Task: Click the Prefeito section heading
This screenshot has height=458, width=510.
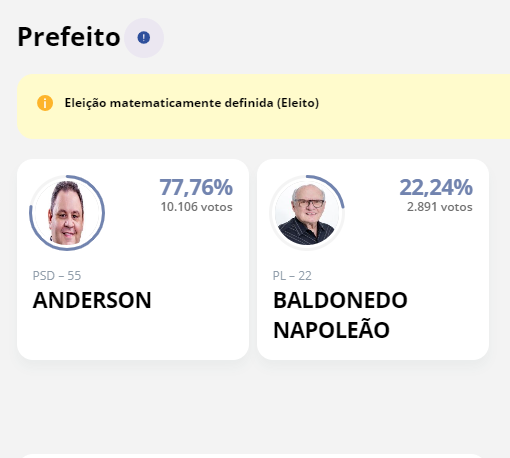Action: pyautogui.click(x=69, y=37)
